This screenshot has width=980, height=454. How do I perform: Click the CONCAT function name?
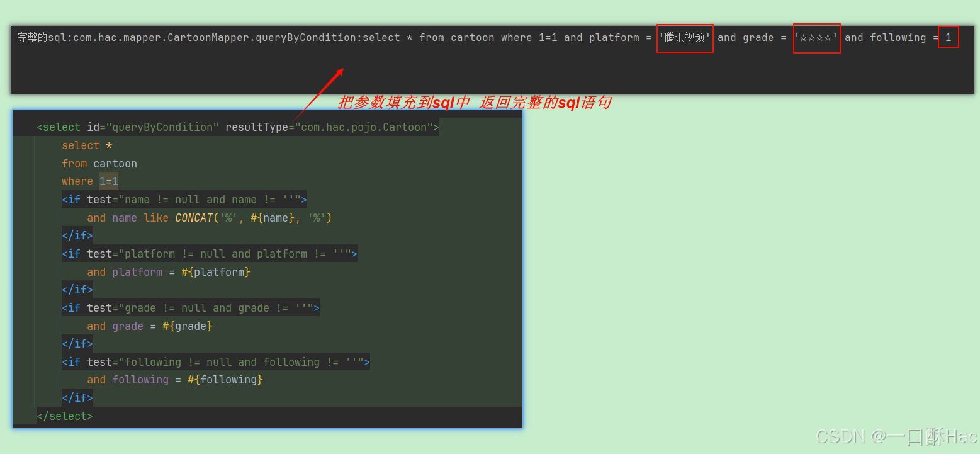tap(194, 218)
